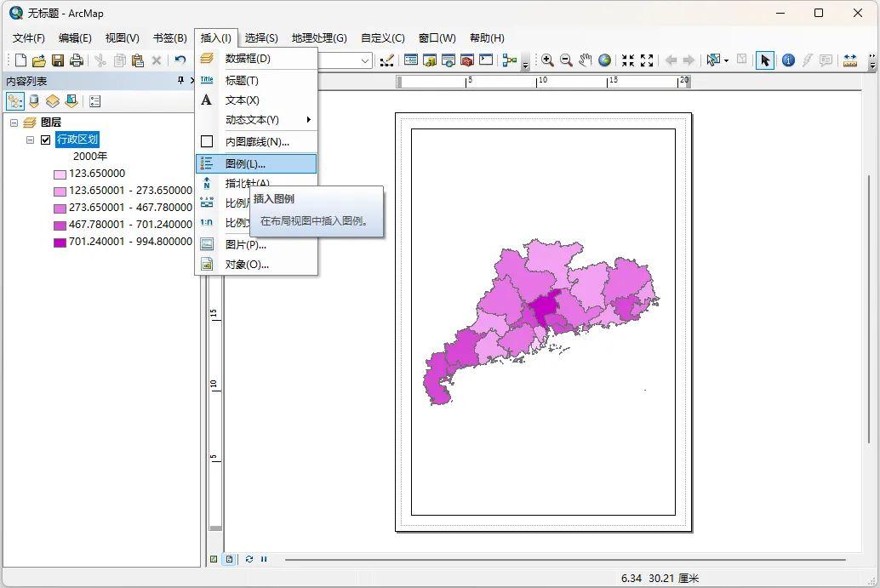Choose 图片(P) from Insert menu
Viewport: 880px width, 588px height.
click(x=256, y=244)
